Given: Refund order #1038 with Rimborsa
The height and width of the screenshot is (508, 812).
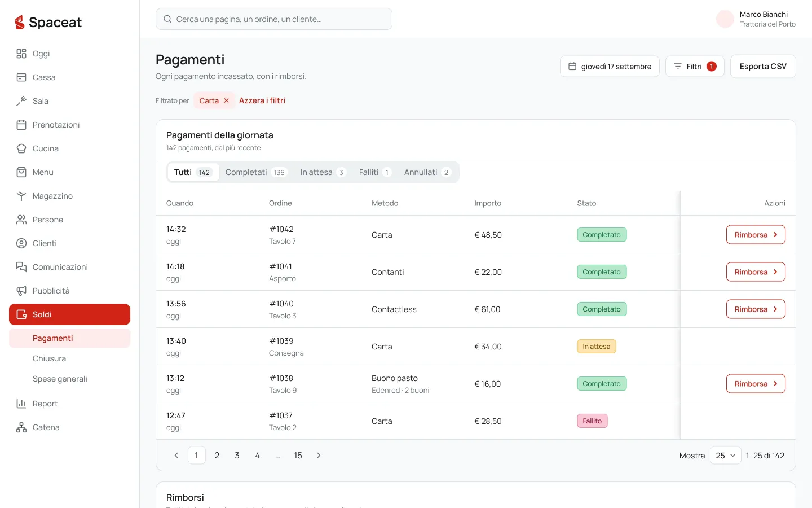Looking at the screenshot, I should [756, 384].
